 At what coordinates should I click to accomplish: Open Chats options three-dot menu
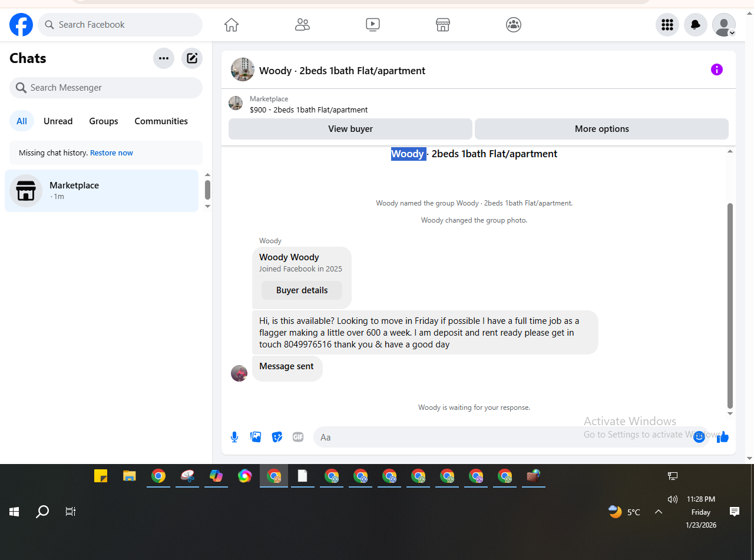tap(164, 58)
